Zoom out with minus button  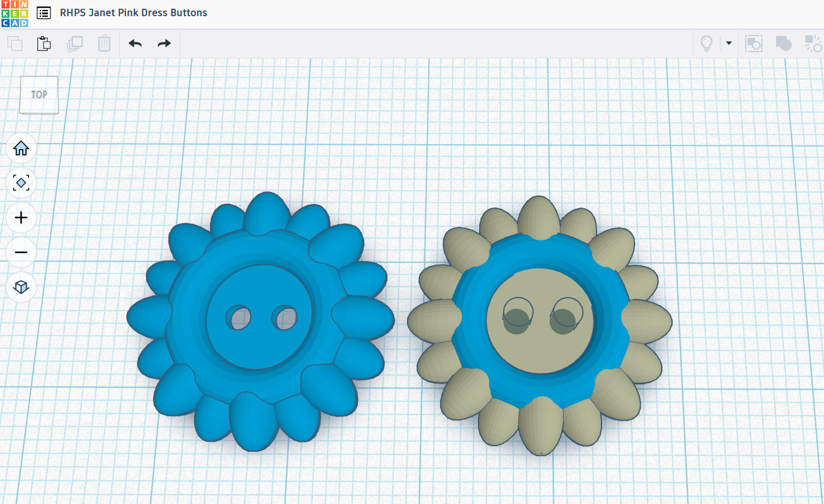pyautogui.click(x=21, y=253)
